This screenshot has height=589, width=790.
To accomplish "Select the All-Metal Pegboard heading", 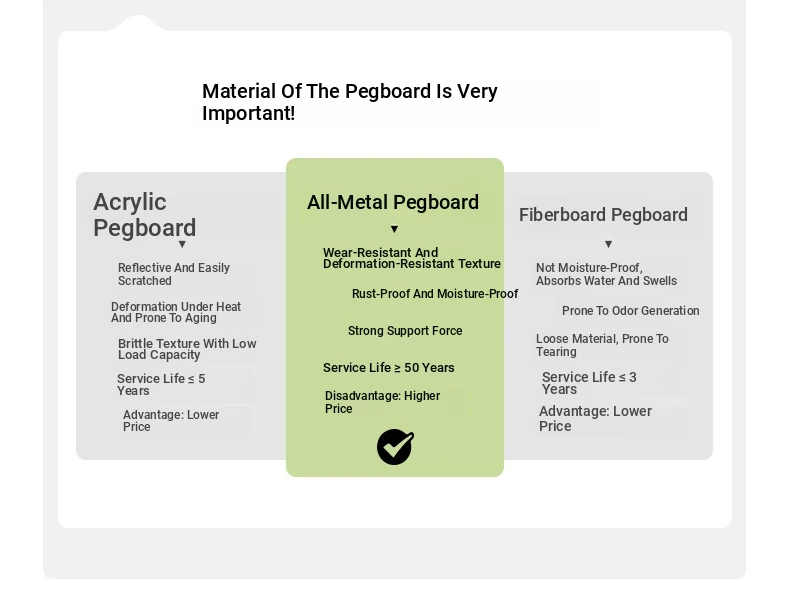I will pyautogui.click(x=393, y=203).
